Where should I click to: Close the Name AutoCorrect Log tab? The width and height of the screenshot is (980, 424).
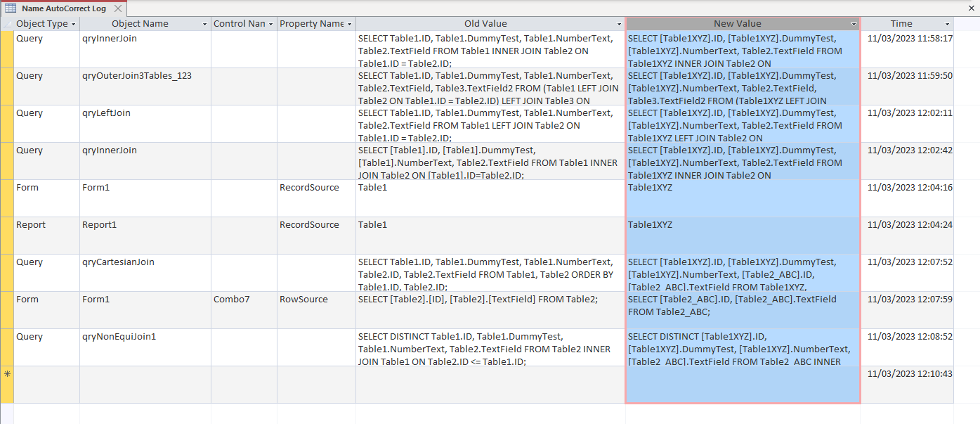click(x=117, y=8)
